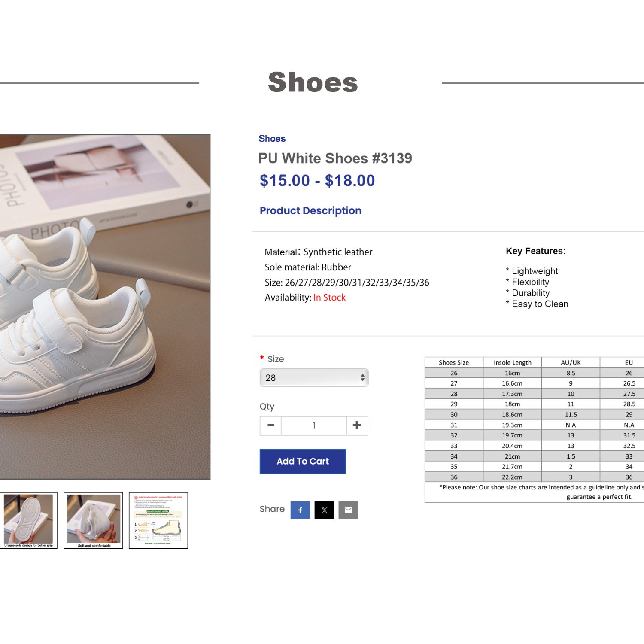Click the size chart table image

[x=535, y=429]
